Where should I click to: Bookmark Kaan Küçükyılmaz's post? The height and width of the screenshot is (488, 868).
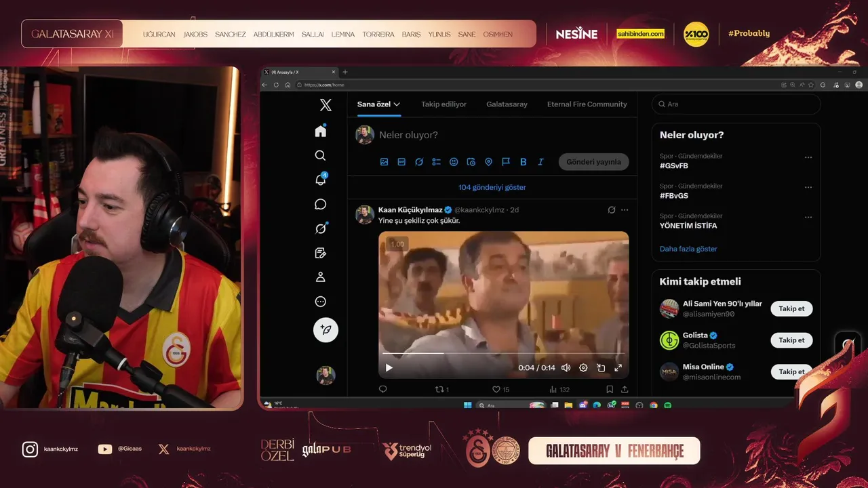(610, 389)
